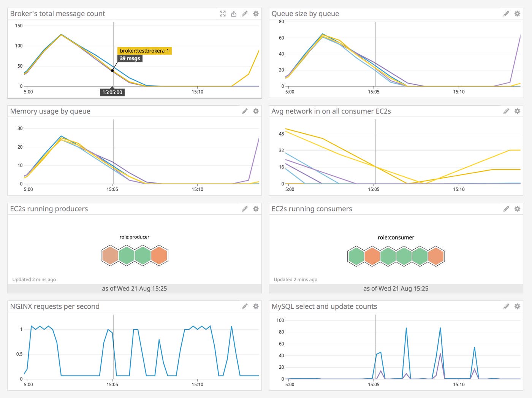Open settings gear on Avg network in panel
This screenshot has width=532, height=398.
tap(517, 111)
